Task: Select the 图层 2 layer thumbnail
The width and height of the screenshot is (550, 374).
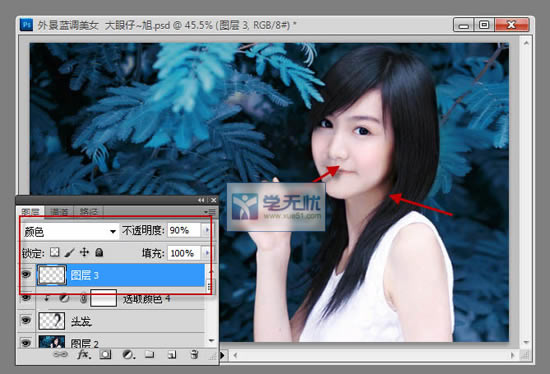Action: pyautogui.click(x=52, y=342)
